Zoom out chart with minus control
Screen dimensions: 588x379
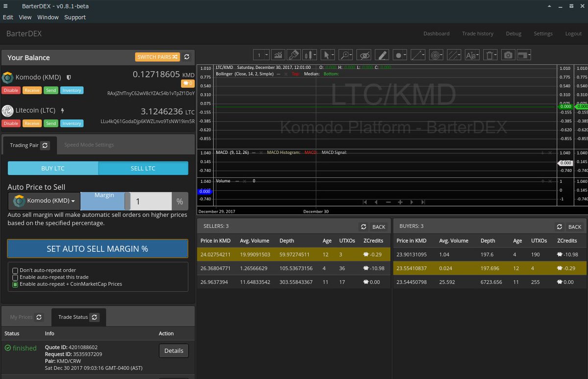click(388, 202)
